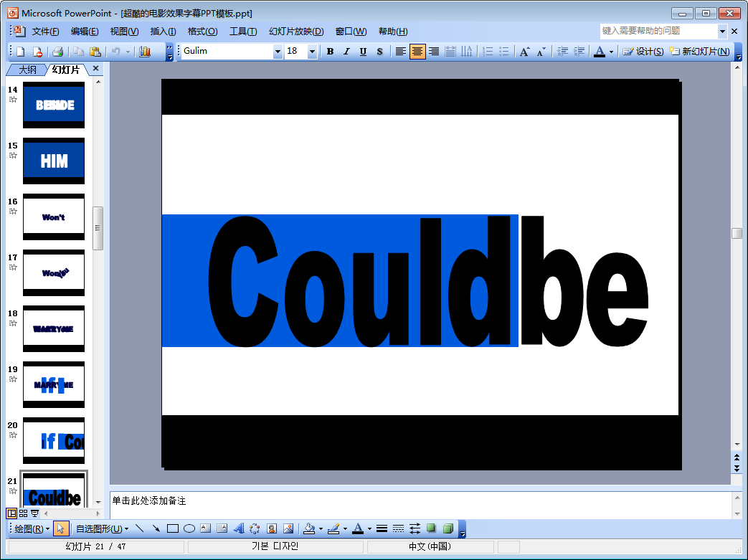
Task: Expand the font size 18 dropdown
Action: tap(312, 52)
